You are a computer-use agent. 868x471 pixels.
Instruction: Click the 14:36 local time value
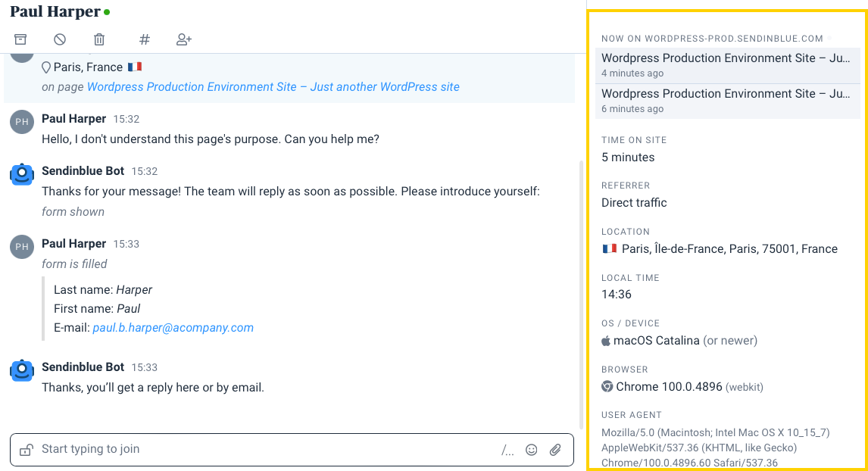[616, 295]
